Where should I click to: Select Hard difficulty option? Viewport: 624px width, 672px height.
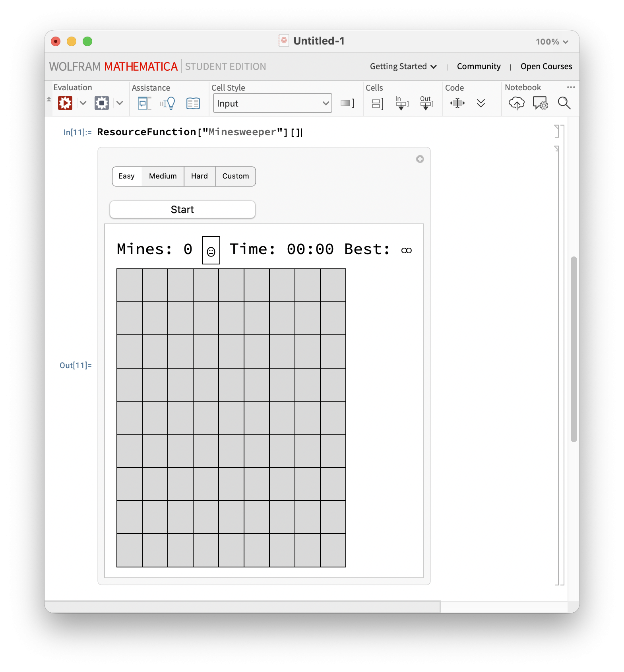(199, 176)
